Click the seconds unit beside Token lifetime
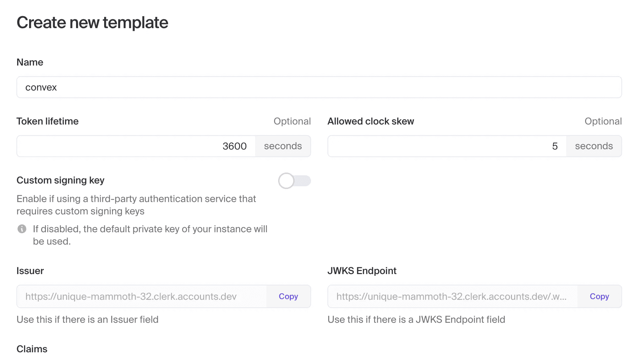This screenshot has height=354, width=644. [283, 146]
